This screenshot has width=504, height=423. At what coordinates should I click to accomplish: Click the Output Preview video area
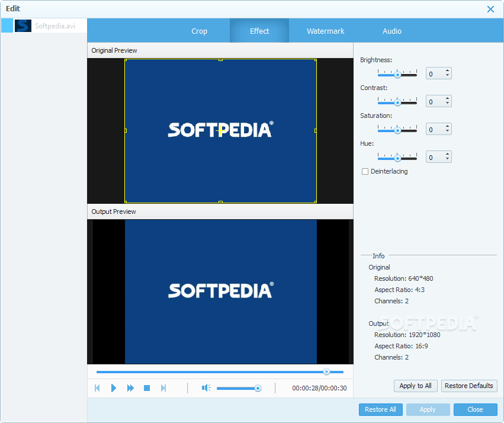220,292
